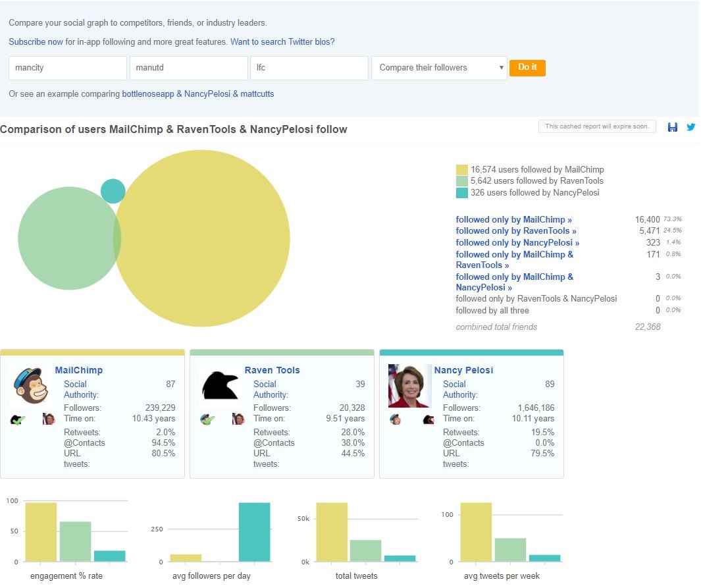Screen dimensions: 701x588
Task: Open Nancy Pelosi's large profile photo
Action: pos(409,385)
